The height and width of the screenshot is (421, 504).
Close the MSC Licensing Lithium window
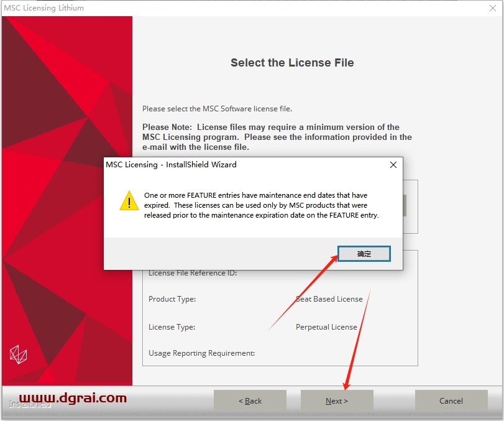click(x=493, y=8)
